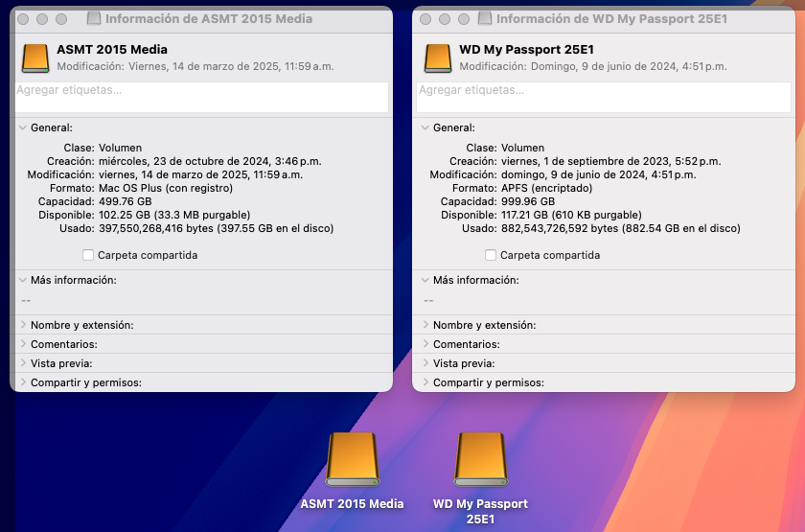Click creation date viernes, 1 de septiembre de 2023
805x532 pixels.
[x=586, y=161]
